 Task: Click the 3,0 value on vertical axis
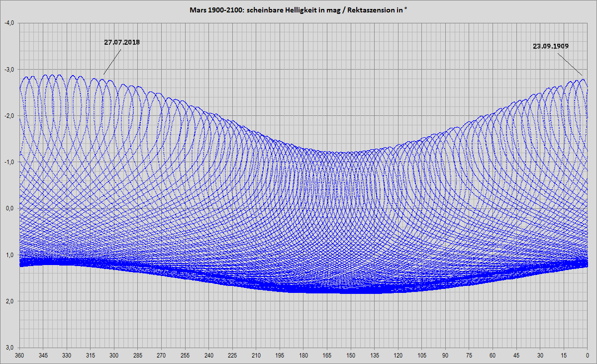pos(10,348)
